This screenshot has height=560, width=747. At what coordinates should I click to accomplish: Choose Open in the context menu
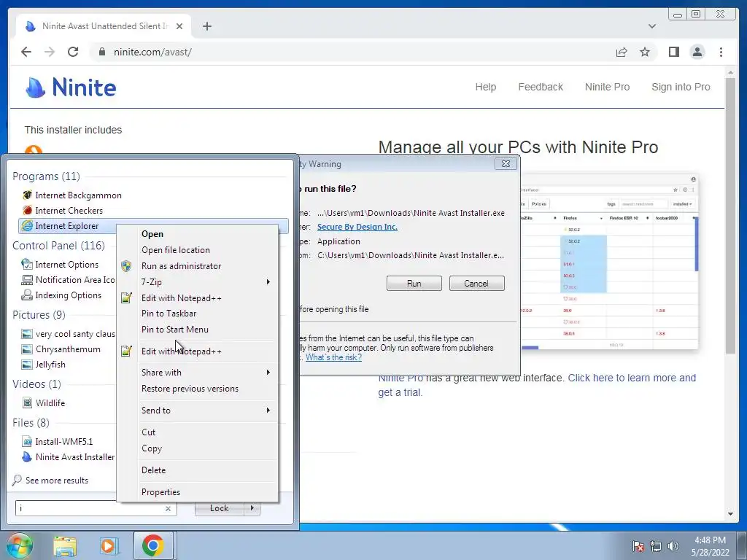(x=197, y=234)
